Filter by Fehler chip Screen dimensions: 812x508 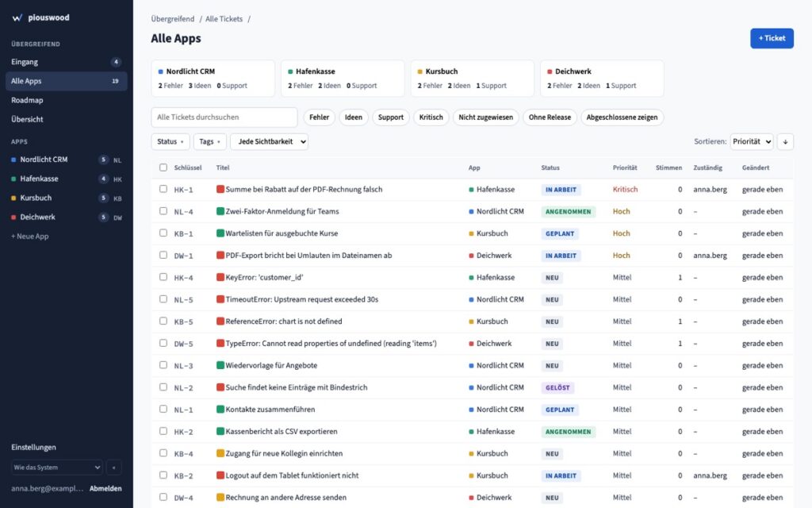tap(320, 117)
